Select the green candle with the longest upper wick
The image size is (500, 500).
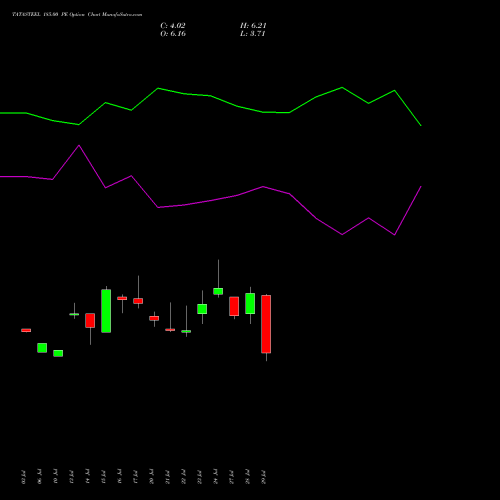[x=218, y=291]
